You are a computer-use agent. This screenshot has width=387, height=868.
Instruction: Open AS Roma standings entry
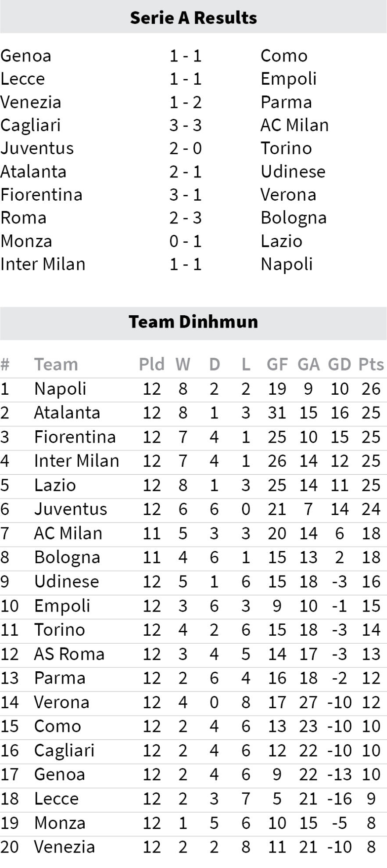pos(69,654)
